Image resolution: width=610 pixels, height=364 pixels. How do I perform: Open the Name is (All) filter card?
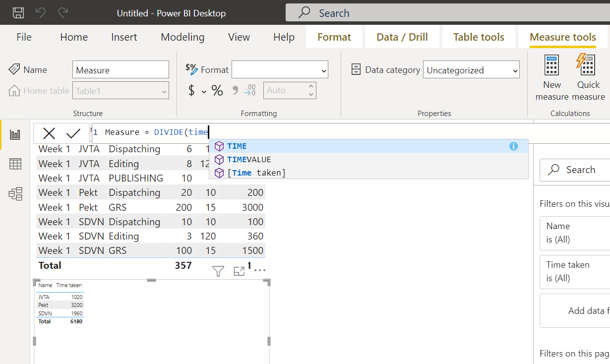tap(575, 233)
